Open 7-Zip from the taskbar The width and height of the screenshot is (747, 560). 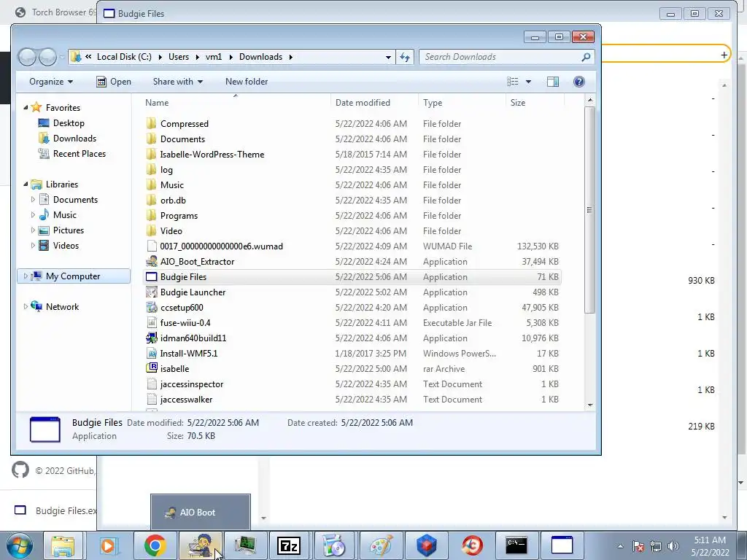coord(289,545)
